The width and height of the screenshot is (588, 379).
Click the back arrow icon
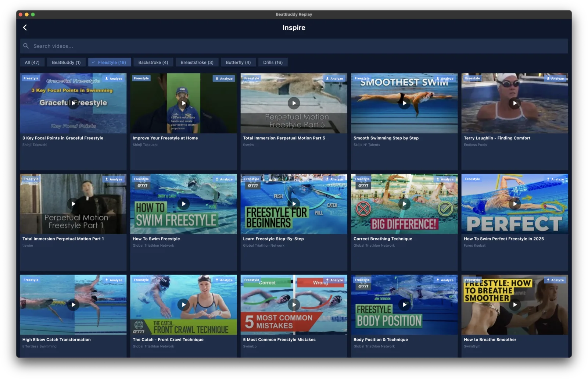click(25, 28)
